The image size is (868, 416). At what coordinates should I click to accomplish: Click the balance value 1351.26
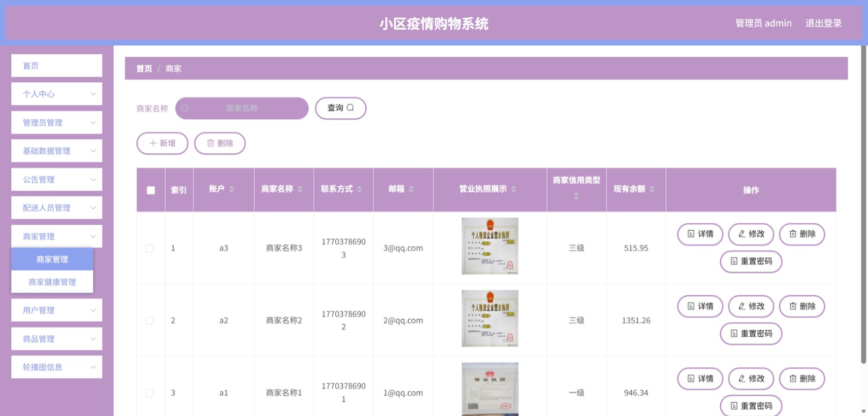click(636, 321)
